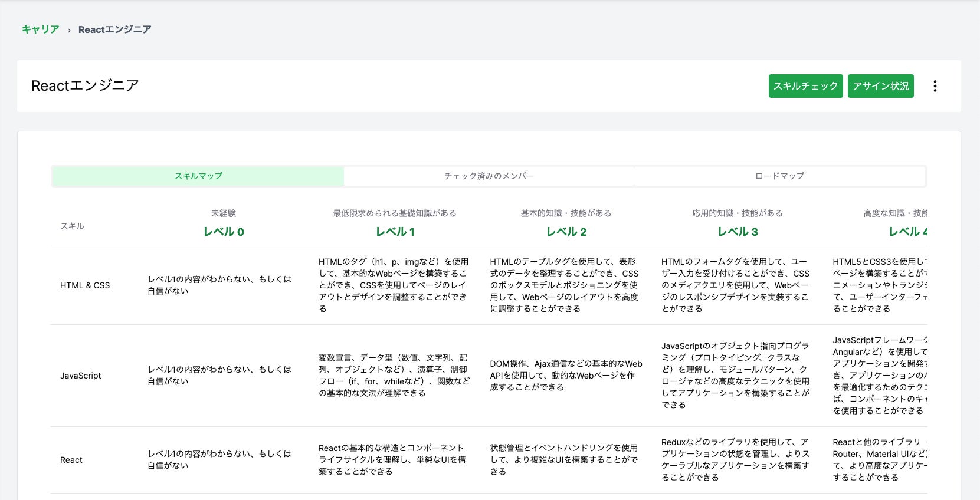Click the partially visible レベル 4 header

907,232
